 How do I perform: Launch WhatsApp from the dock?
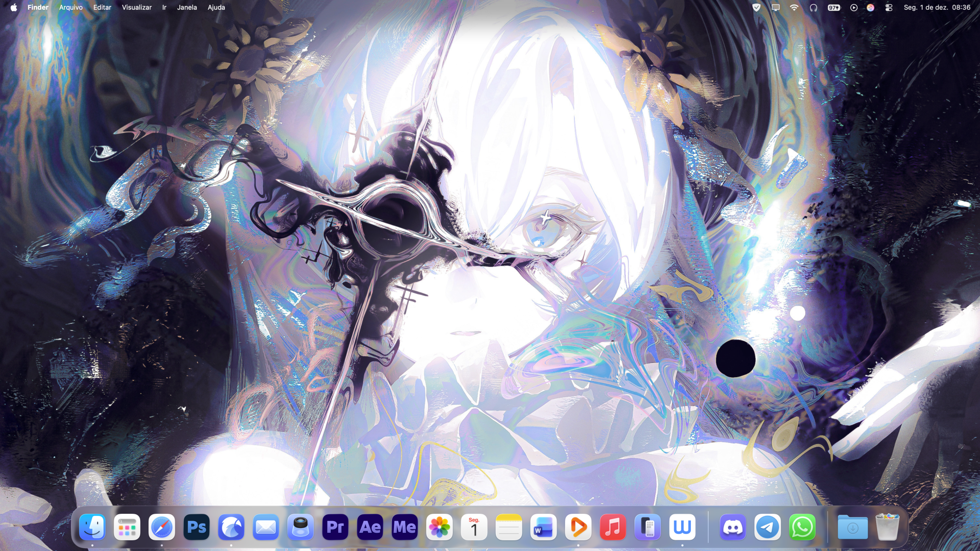[802, 527]
